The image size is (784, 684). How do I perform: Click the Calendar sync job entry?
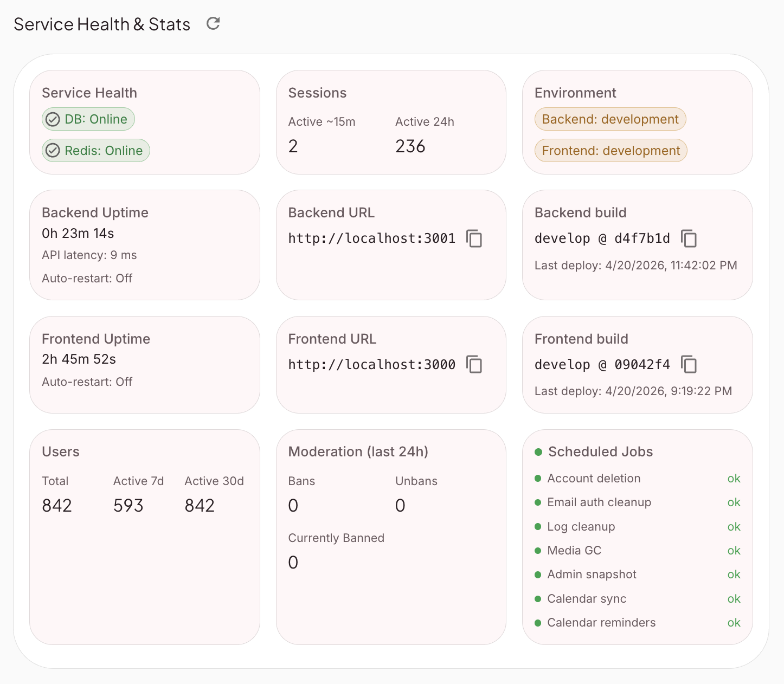coord(587,599)
